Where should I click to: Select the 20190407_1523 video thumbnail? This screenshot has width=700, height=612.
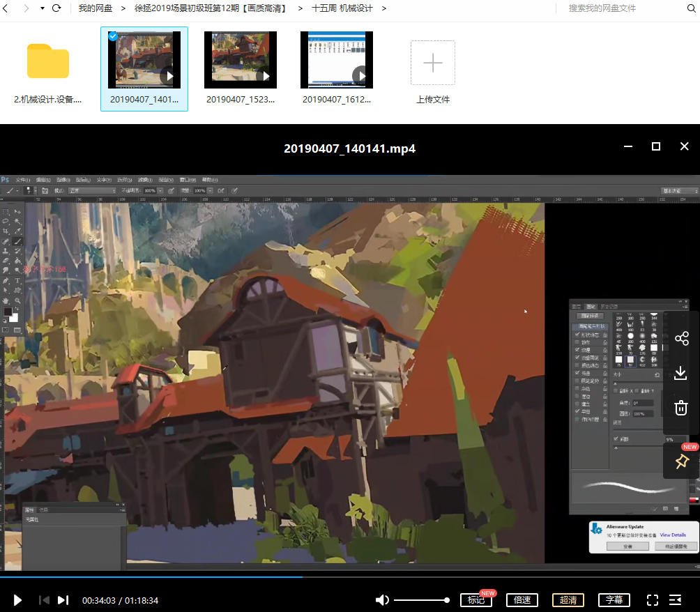click(x=241, y=60)
